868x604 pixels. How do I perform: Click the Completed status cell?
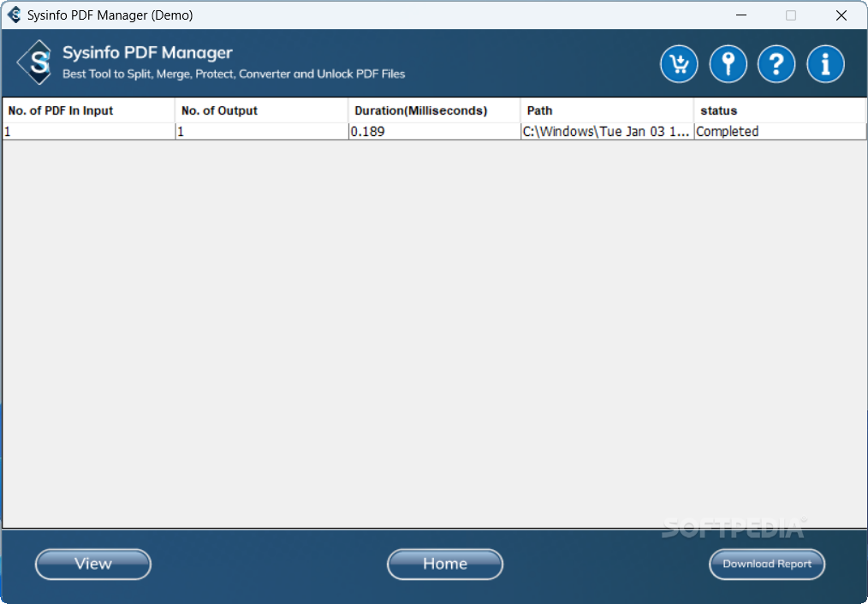(x=780, y=132)
